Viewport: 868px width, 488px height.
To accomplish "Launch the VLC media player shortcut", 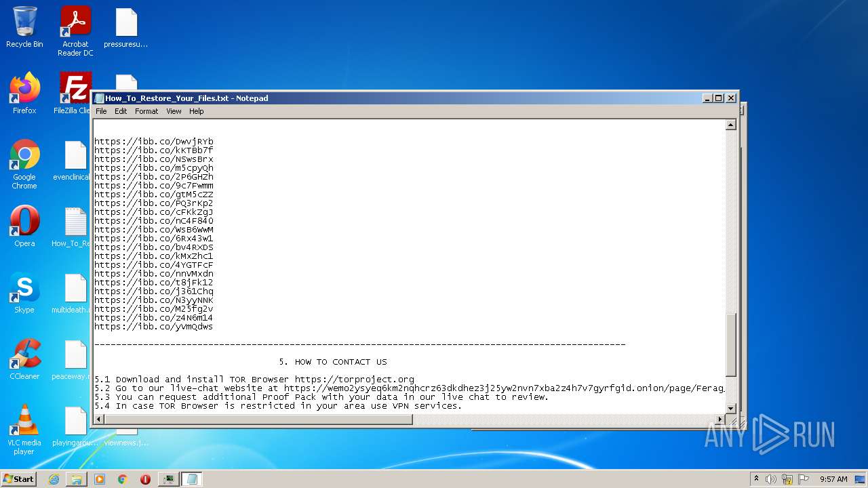I will (x=24, y=430).
